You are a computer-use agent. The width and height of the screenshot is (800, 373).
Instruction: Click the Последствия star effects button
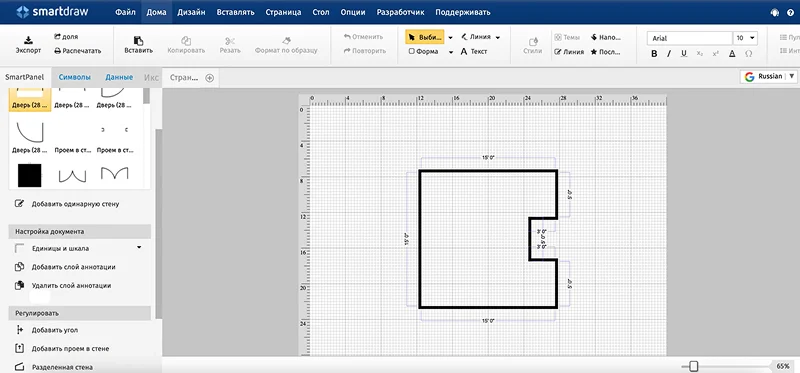tap(606, 52)
